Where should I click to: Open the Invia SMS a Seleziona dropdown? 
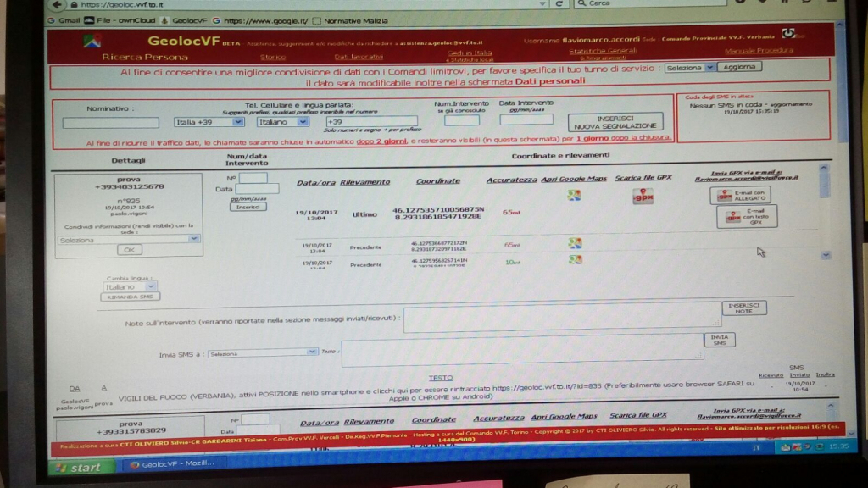coord(263,353)
